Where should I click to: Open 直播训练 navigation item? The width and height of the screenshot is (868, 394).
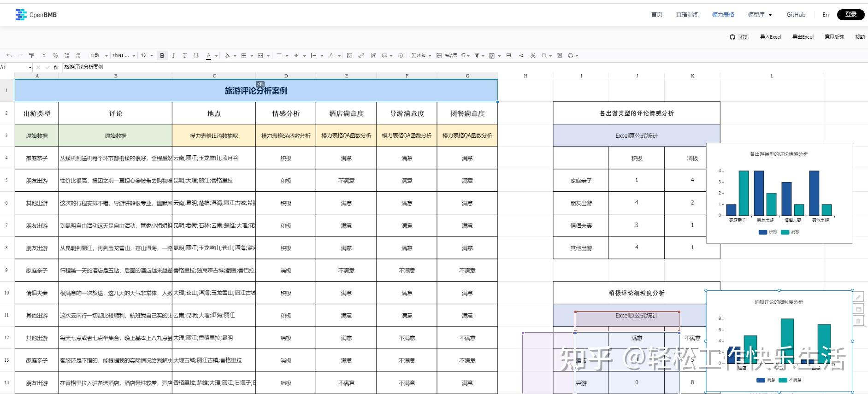(687, 15)
